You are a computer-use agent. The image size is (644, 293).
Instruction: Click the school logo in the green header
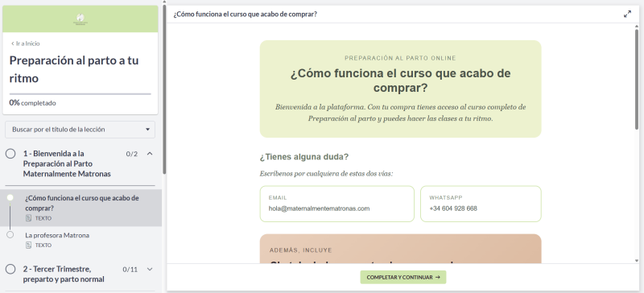click(x=80, y=19)
